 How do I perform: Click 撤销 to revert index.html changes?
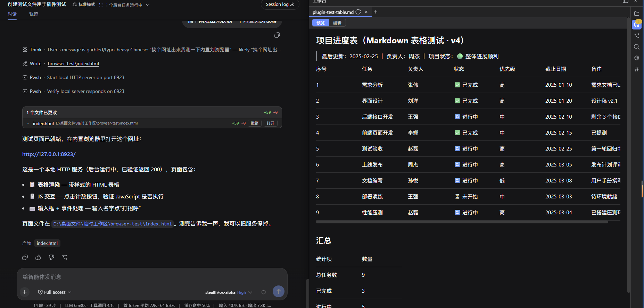[x=255, y=123]
